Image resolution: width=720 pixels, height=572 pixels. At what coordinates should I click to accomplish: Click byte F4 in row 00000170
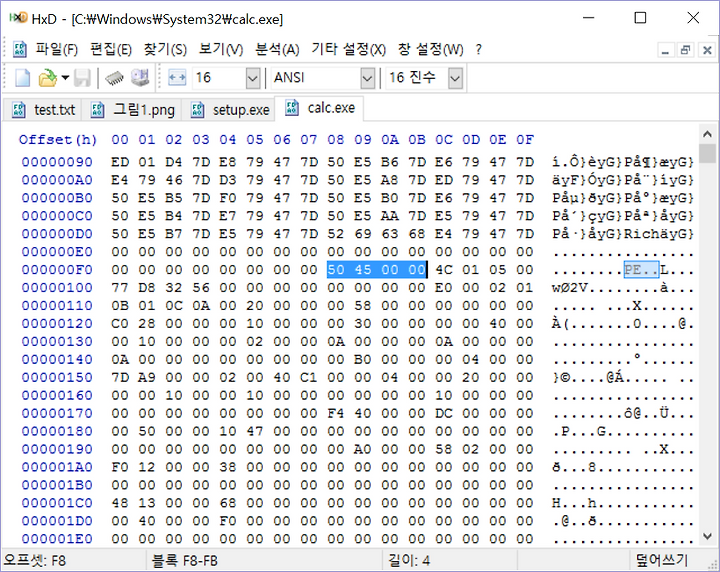[x=336, y=413]
